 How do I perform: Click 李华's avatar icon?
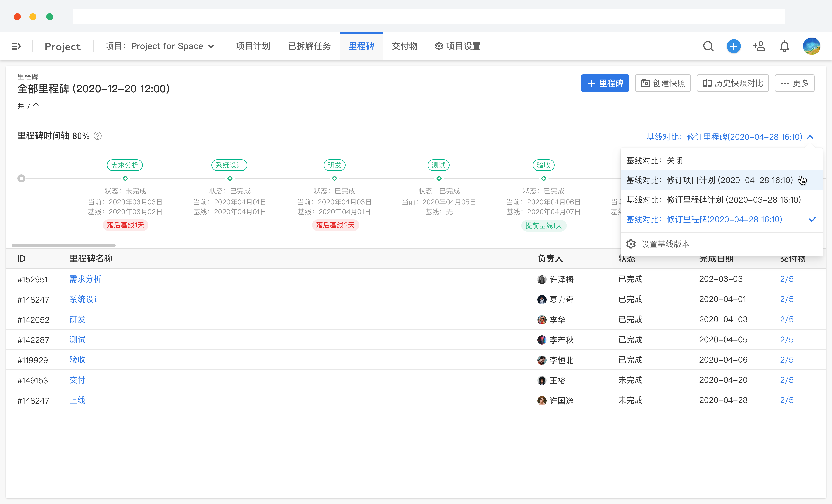[x=542, y=320]
